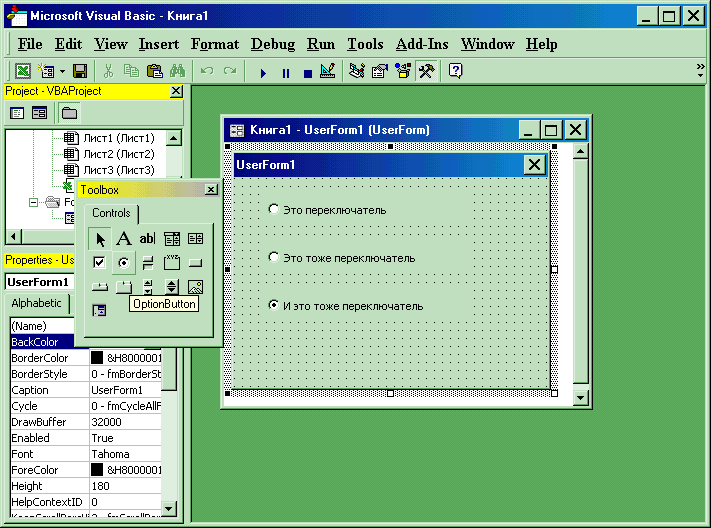Open the Insert menu
The height and width of the screenshot is (528, 711).
click(159, 44)
